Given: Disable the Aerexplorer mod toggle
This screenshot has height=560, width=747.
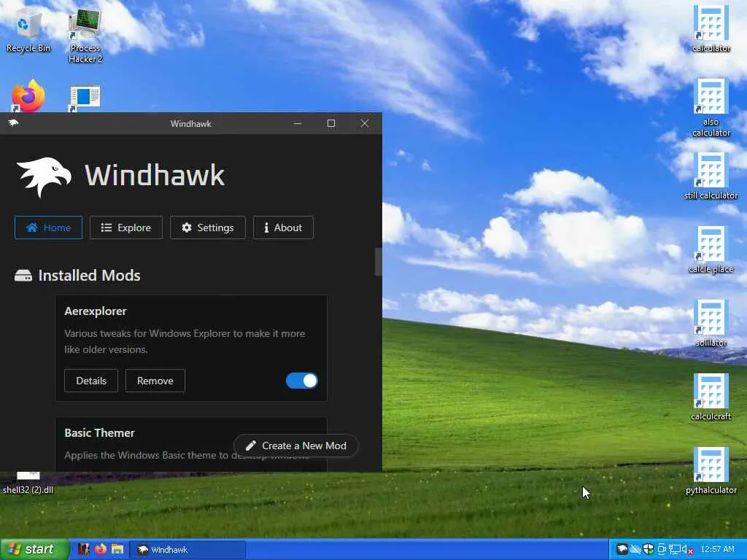Looking at the screenshot, I should coord(301,381).
